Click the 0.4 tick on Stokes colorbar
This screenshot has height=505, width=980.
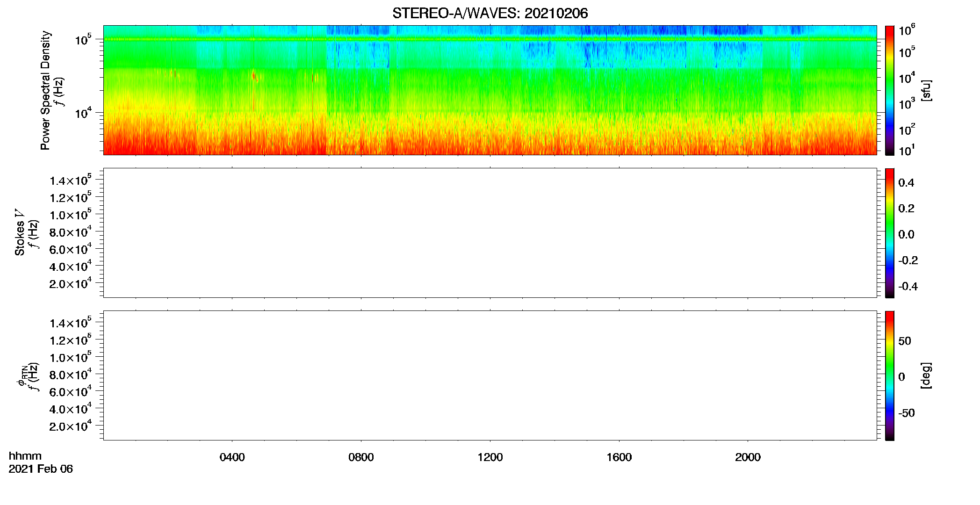pyautogui.click(x=906, y=183)
